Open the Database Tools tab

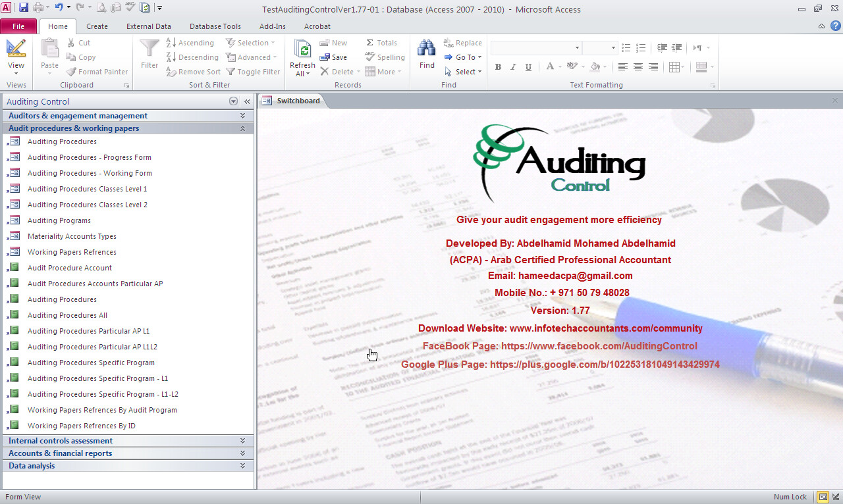coord(215,26)
